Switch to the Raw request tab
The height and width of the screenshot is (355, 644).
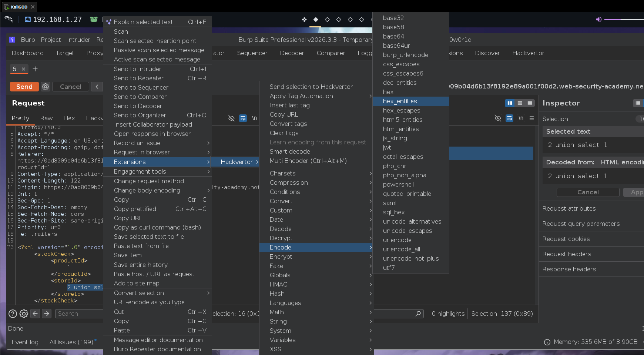[x=46, y=118]
